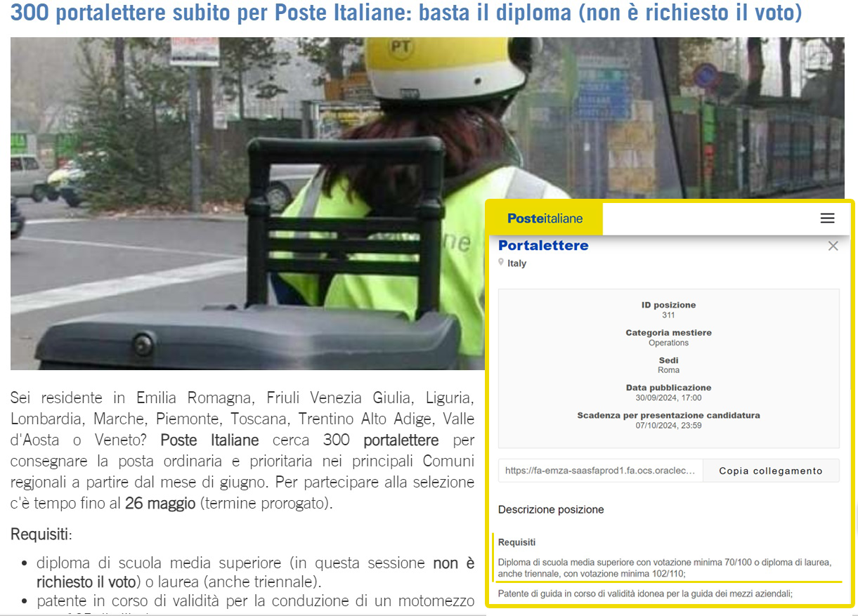This screenshot has height=616, width=858.
Task: Select the job URL link field
Action: pyautogui.click(x=600, y=471)
